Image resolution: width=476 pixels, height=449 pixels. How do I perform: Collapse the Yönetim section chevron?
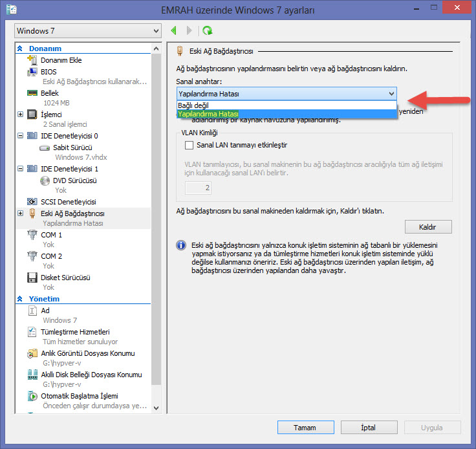(20, 299)
